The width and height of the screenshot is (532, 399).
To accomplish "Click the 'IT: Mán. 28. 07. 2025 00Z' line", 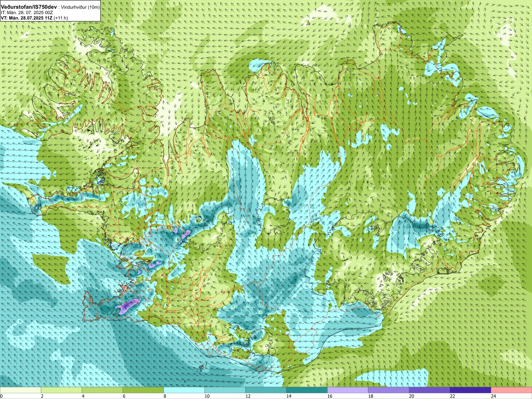I will coord(27,13).
